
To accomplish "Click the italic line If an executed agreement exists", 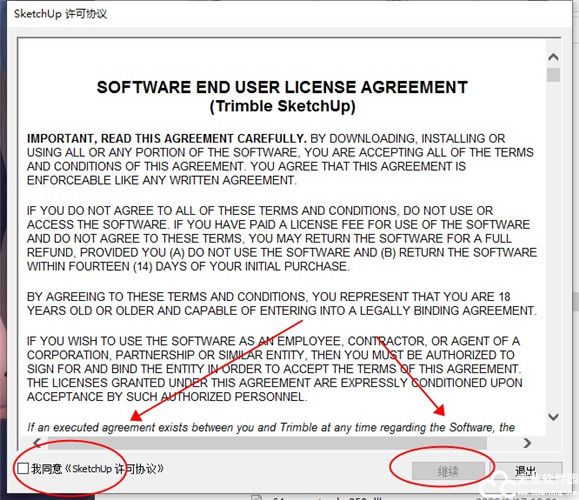I will pyautogui.click(x=271, y=427).
